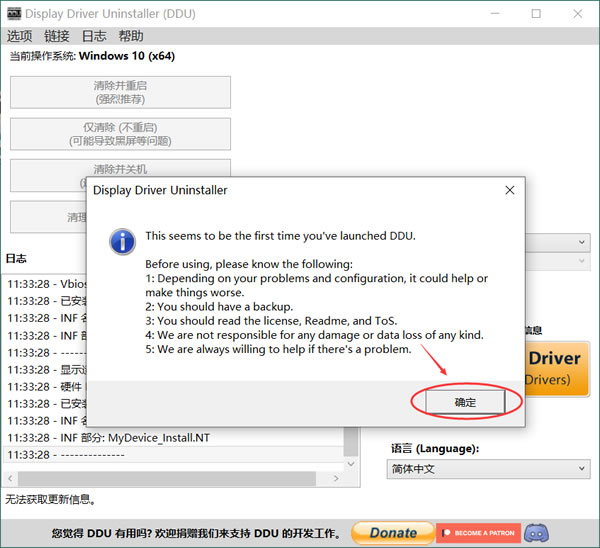Click the yellow Donate button
600x548 pixels.
[393, 533]
